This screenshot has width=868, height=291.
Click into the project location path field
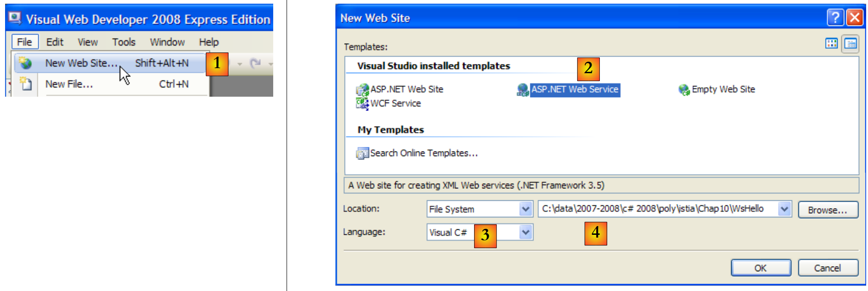point(658,209)
